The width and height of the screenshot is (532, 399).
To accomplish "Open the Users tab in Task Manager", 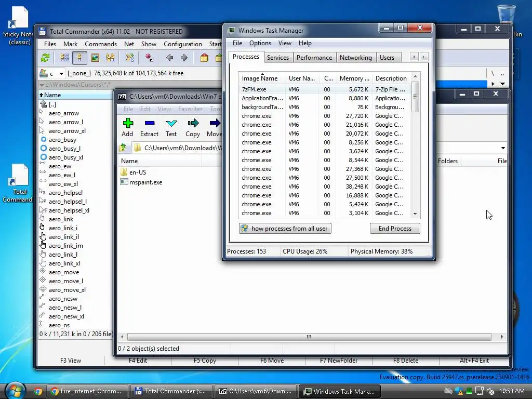I will (x=387, y=57).
